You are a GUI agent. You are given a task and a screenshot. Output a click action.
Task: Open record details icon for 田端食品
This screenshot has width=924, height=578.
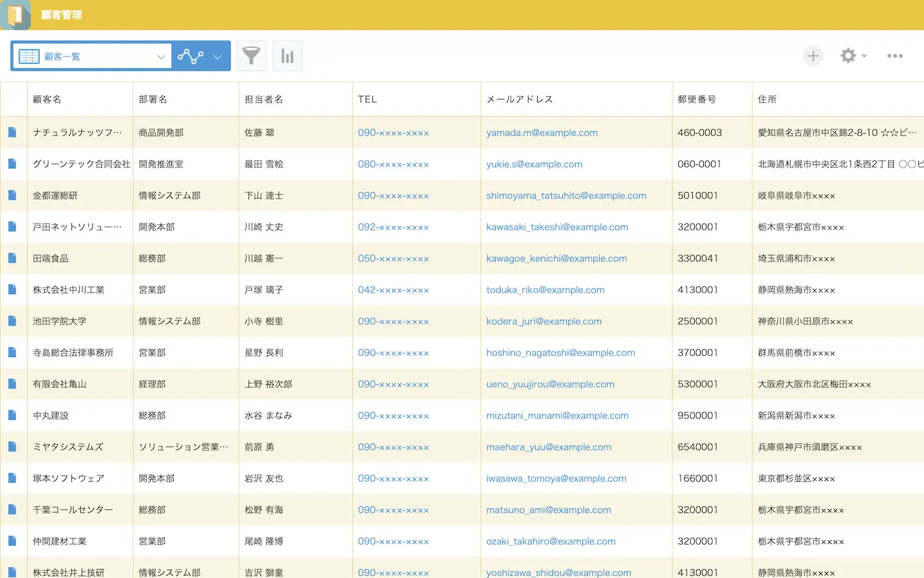pos(12,258)
